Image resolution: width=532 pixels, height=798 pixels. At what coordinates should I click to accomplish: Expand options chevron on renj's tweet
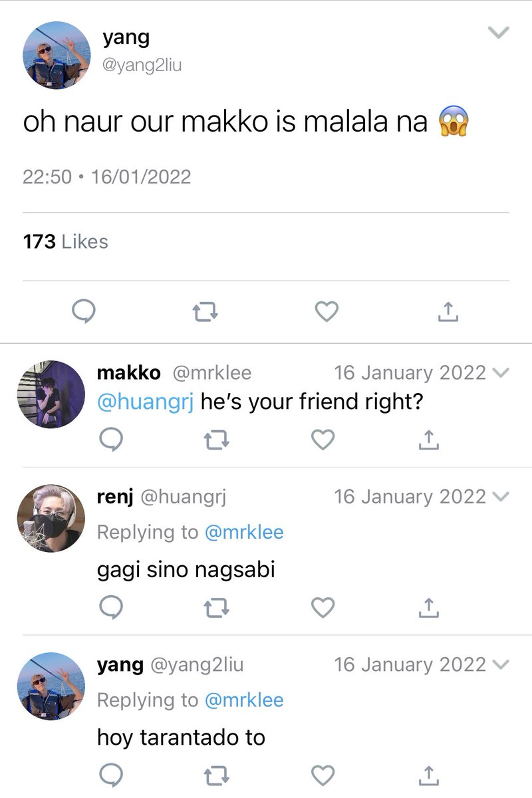pos(502,497)
